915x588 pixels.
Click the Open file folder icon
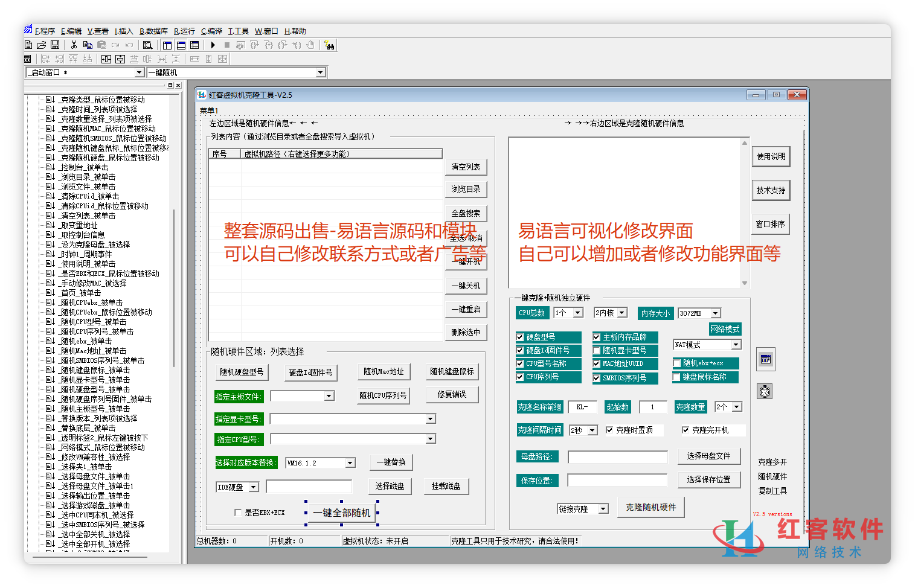[x=42, y=45]
